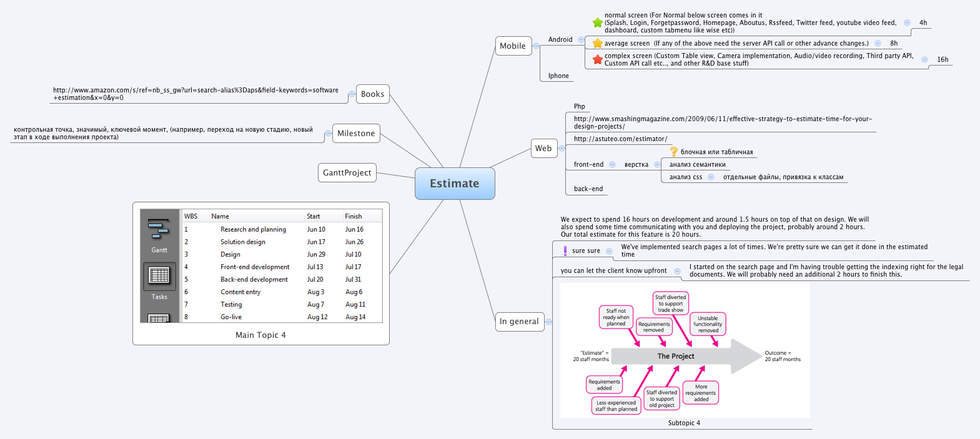Select the анализ семантики subtopic
The height and width of the screenshot is (439, 980).
pos(698,164)
